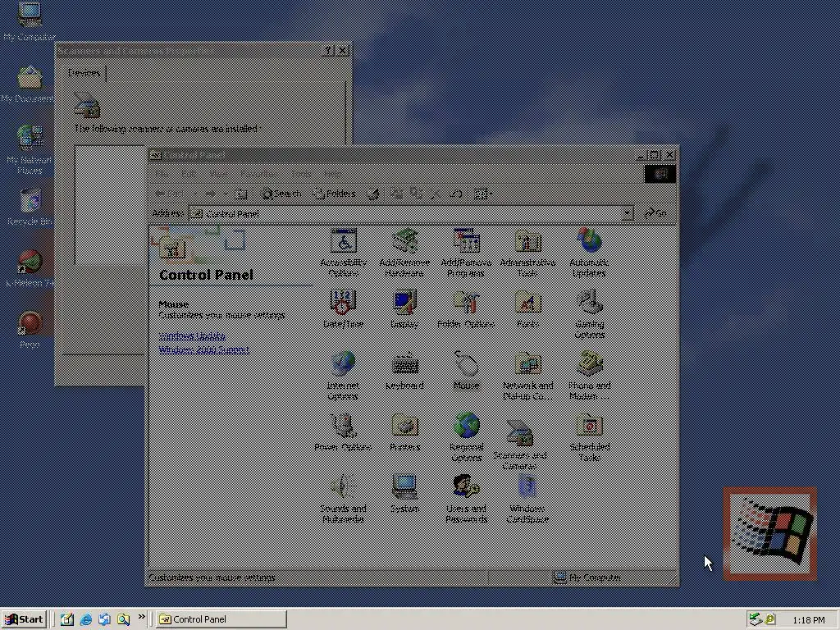Viewport: 840px width, 630px height.
Task: Click the Search toolbar button
Action: tap(281, 194)
